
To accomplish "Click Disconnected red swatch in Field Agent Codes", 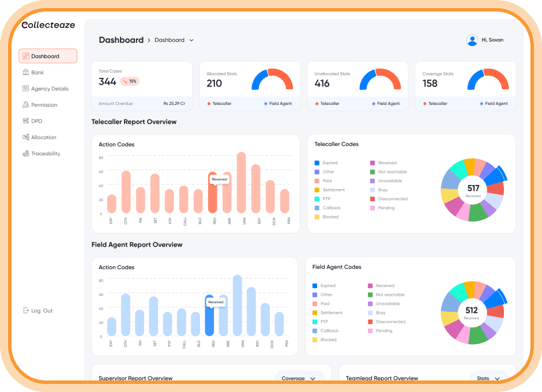I will click(370, 322).
